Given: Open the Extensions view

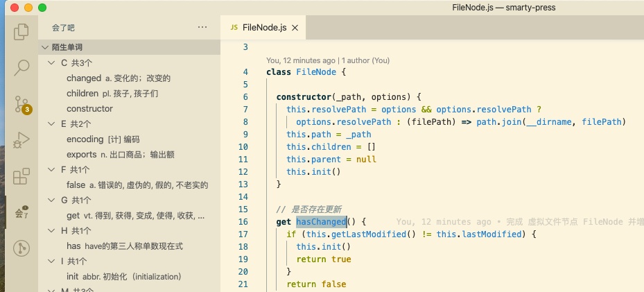Looking at the screenshot, I should (x=21, y=176).
